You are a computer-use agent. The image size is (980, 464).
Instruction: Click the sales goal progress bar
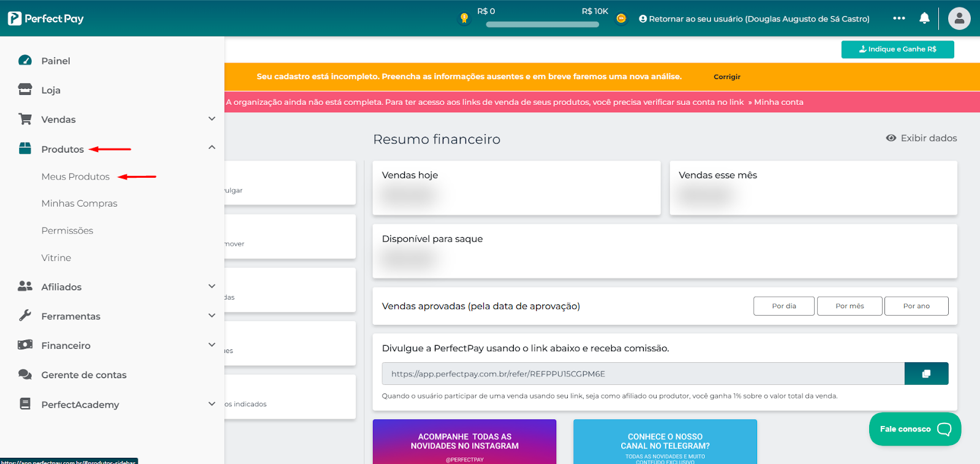point(543,25)
